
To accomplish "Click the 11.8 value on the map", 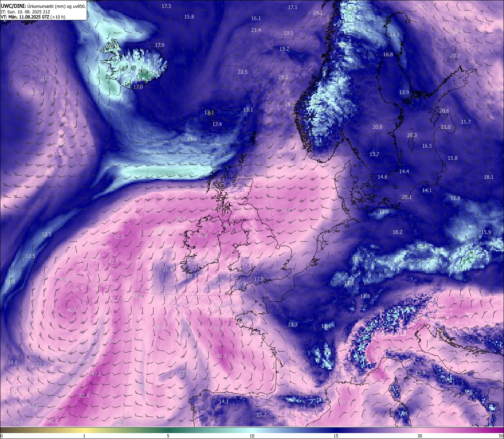I will [365, 296].
